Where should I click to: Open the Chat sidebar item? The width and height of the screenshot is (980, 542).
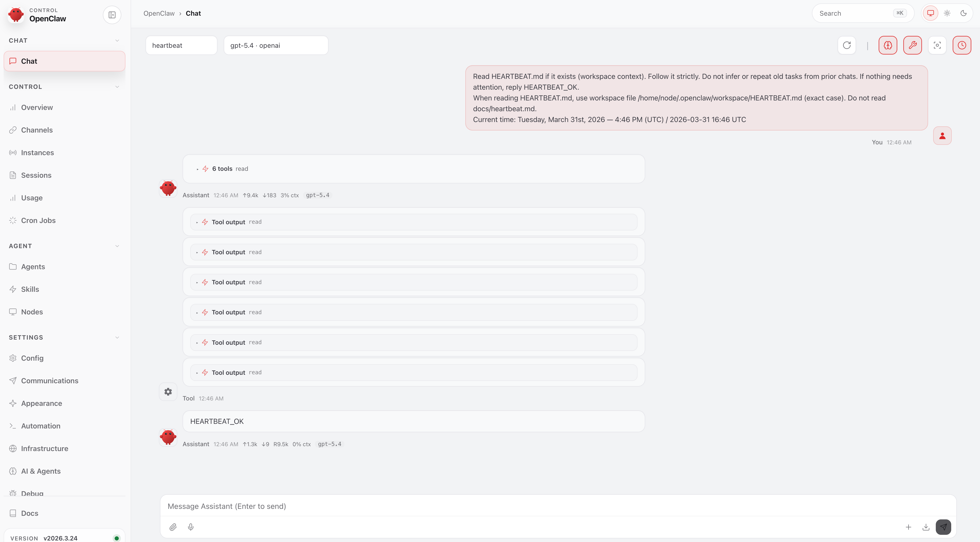(x=64, y=61)
